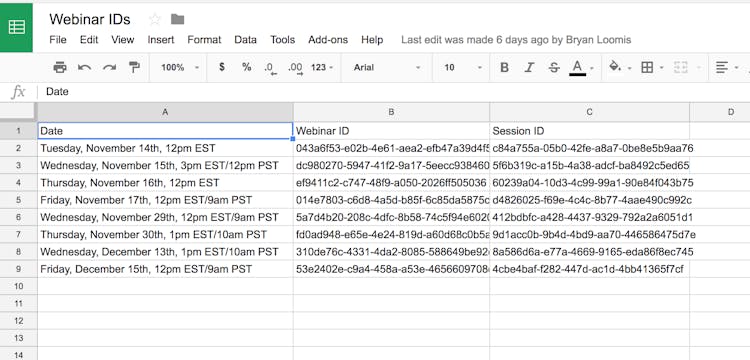Open the Edit menu
750x360 pixels.
(89, 40)
